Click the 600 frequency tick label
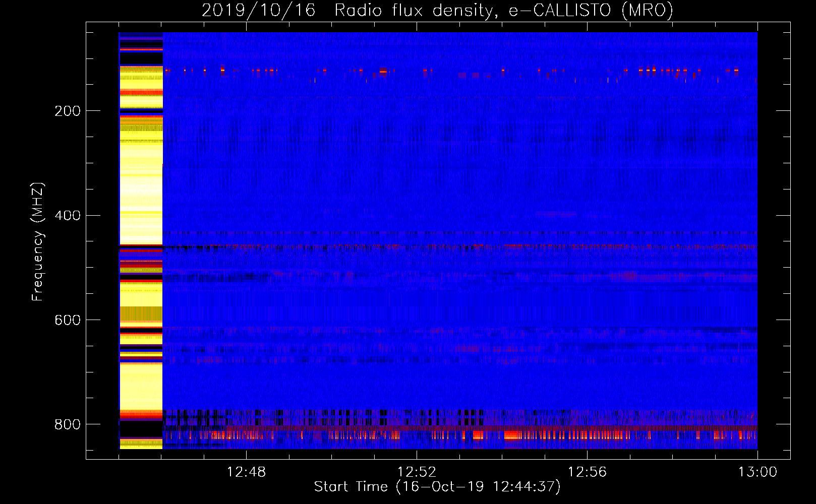The height and width of the screenshot is (504, 816). click(x=68, y=321)
